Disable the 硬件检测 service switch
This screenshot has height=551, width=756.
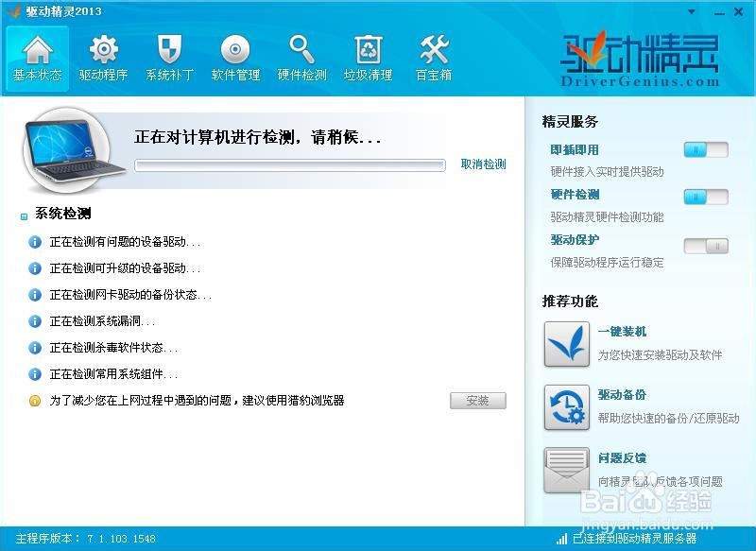[x=706, y=194]
